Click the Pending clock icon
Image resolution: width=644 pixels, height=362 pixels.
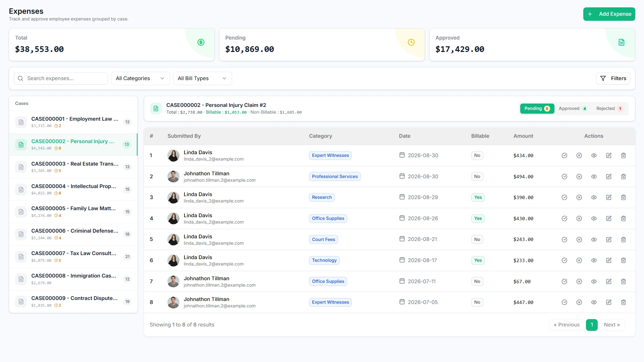coord(411,42)
